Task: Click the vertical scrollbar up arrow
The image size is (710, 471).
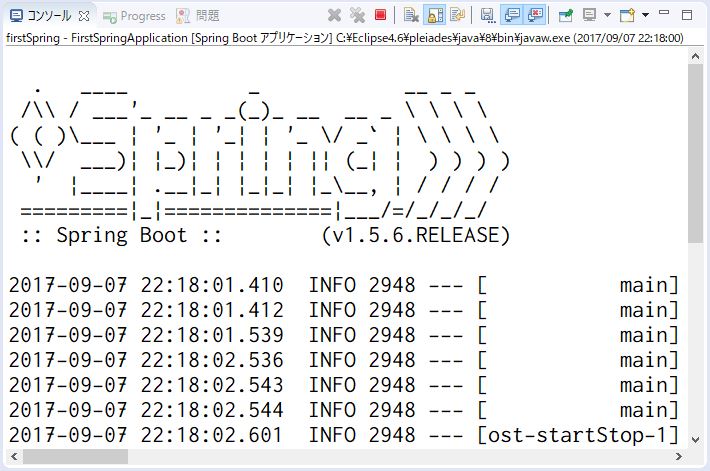Action: tap(696, 56)
